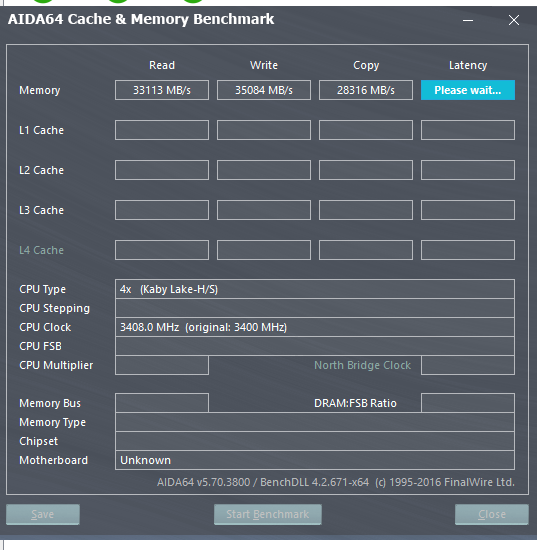
Task: Click the L3 Cache row label
Action: [41, 210]
